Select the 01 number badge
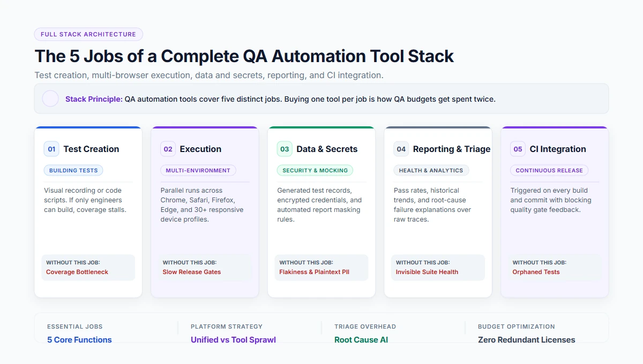Image resolution: width=643 pixels, height=364 pixels. pos(51,149)
